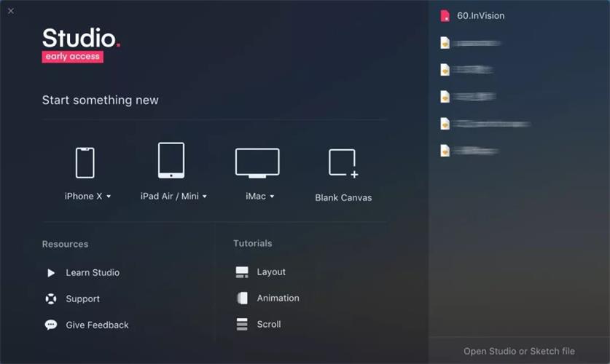Close the Studio welcome window

[11, 11]
